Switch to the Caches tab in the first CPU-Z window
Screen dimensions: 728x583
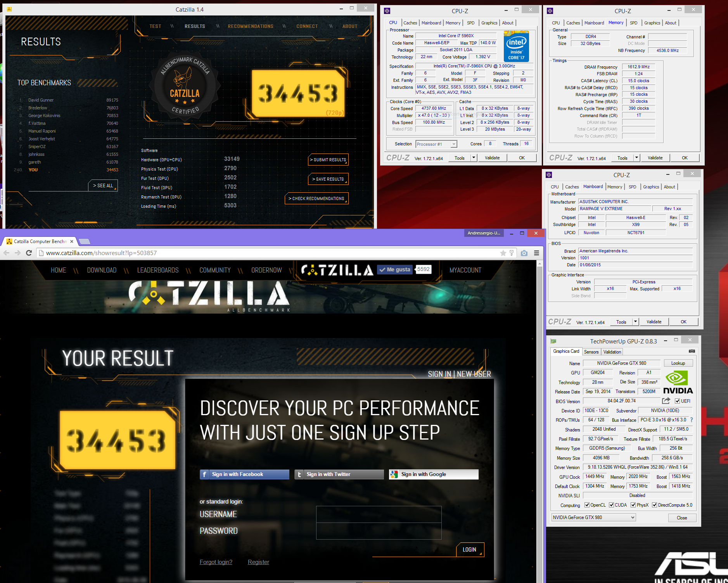[x=410, y=23]
